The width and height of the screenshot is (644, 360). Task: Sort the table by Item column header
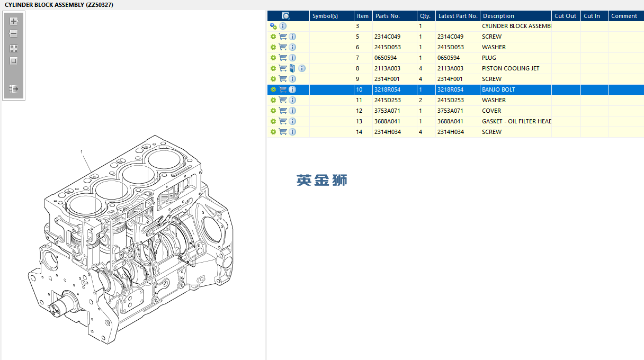coord(363,16)
